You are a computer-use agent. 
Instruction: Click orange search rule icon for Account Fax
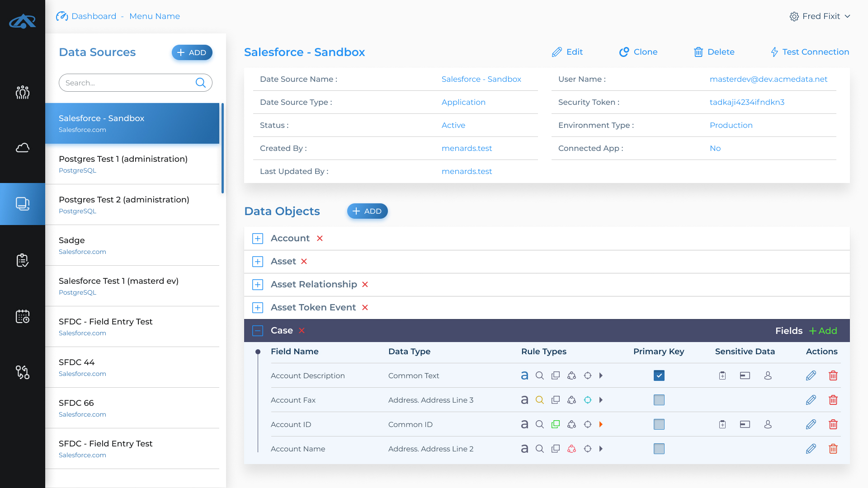539,400
